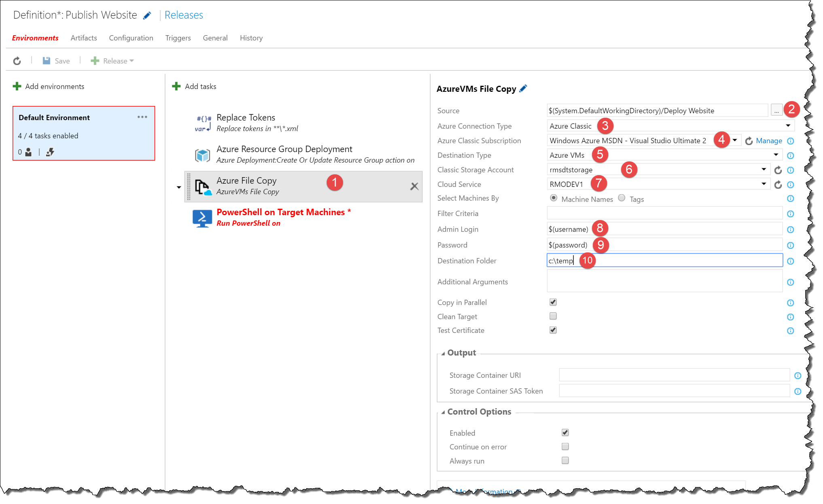Image resolution: width=823 pixels, height=504 pixels.
Task: Click the Manage subscription link
Action: (769, 141)
